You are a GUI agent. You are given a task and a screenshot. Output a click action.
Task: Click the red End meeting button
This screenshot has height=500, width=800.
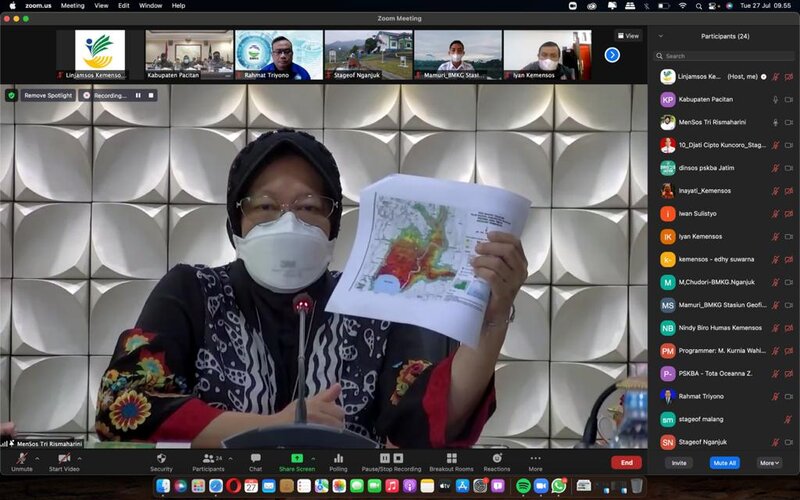click(626, 462)
